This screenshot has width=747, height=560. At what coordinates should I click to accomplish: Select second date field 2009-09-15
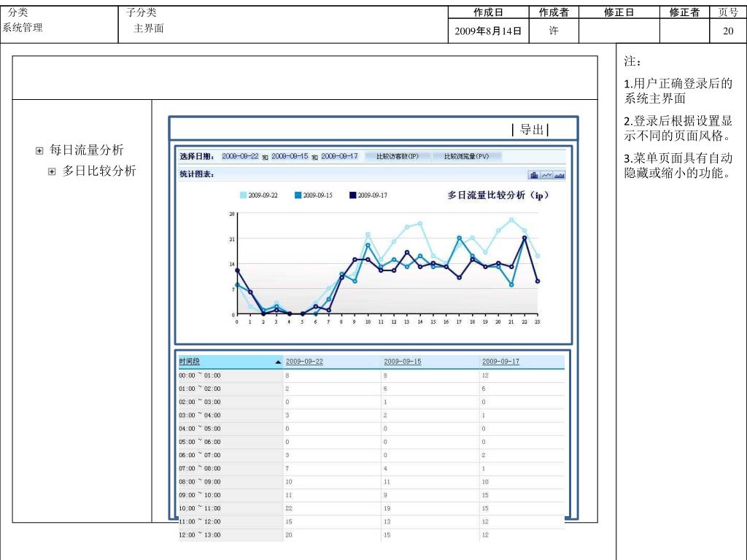click(290, 156)
